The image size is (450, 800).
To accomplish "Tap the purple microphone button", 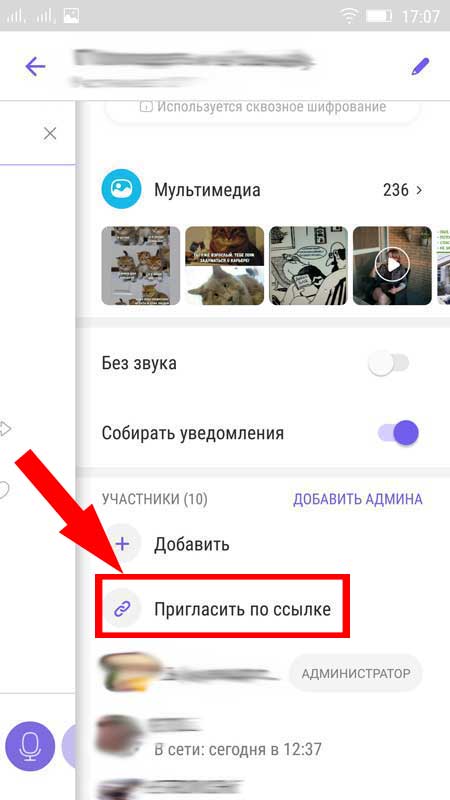I will click(x=30, y=746).
